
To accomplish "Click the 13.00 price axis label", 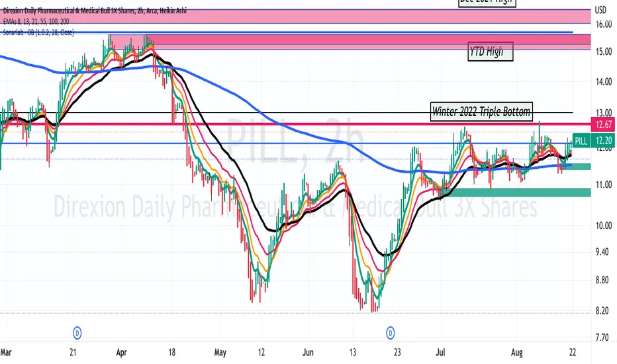I will [604, 113].
